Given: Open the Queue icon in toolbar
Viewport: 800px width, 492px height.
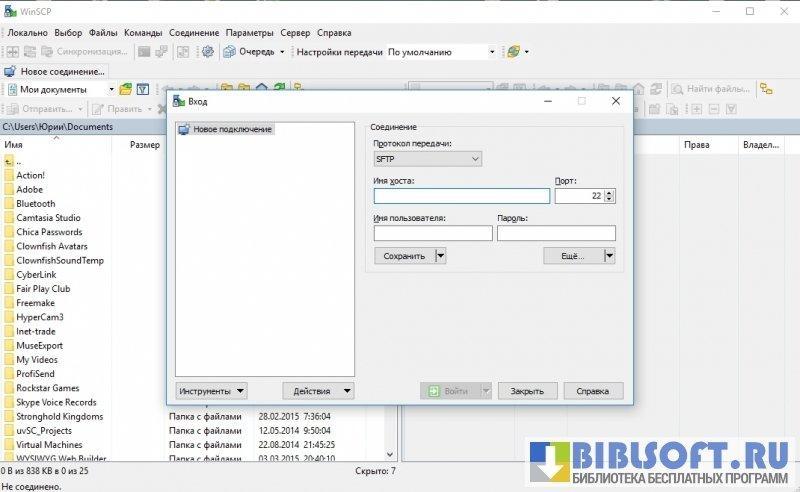Looking at the screenshot, I should click(x=230, y=52).
